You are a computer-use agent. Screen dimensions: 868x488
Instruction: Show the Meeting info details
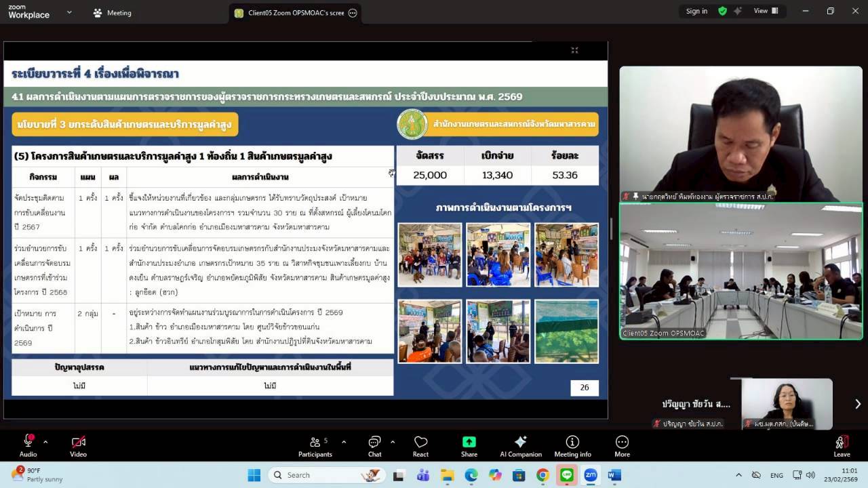tap(572, 445)
